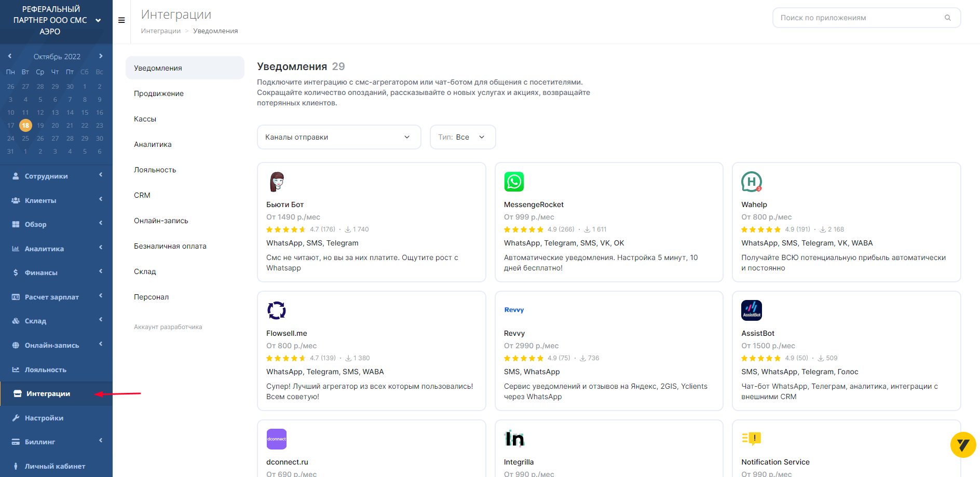Image resolution: width=980 pixels, height=477 pixels.
Task: Click the search magnifier icon
Action: (948, 18)
